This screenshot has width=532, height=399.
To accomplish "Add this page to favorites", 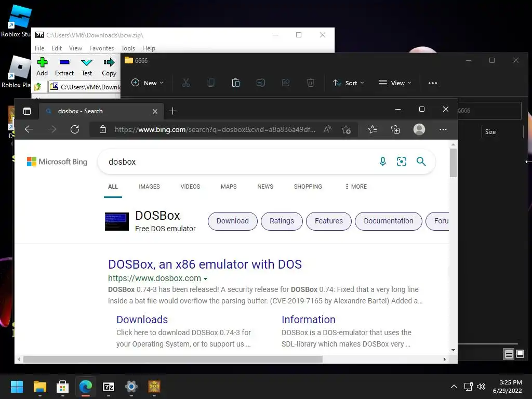I will (x=347, y=129).
